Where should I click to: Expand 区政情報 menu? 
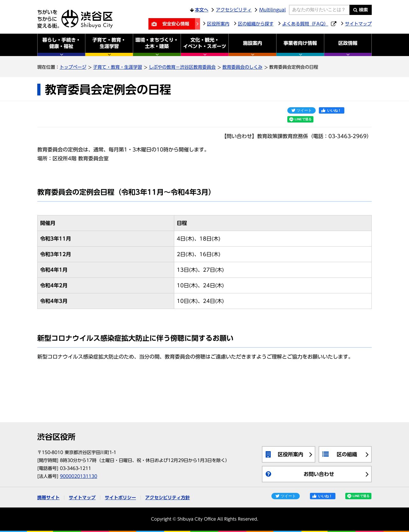(348, 45)
